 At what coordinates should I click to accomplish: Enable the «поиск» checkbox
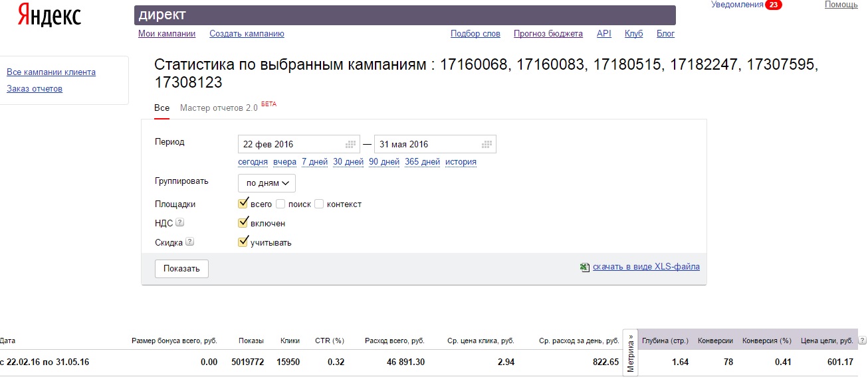point(280,204)
